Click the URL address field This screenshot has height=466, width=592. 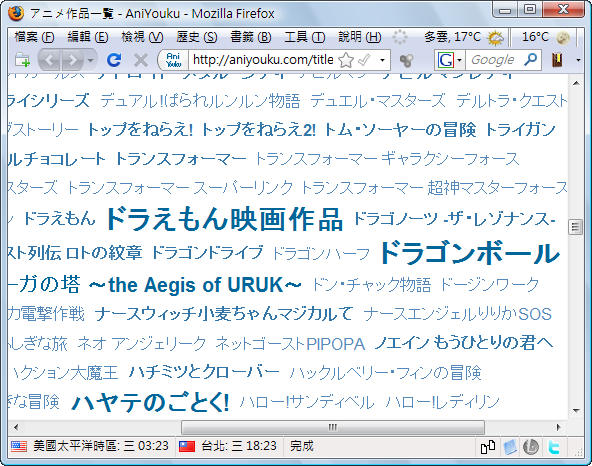pyautogui.click(x=263, y=60)
